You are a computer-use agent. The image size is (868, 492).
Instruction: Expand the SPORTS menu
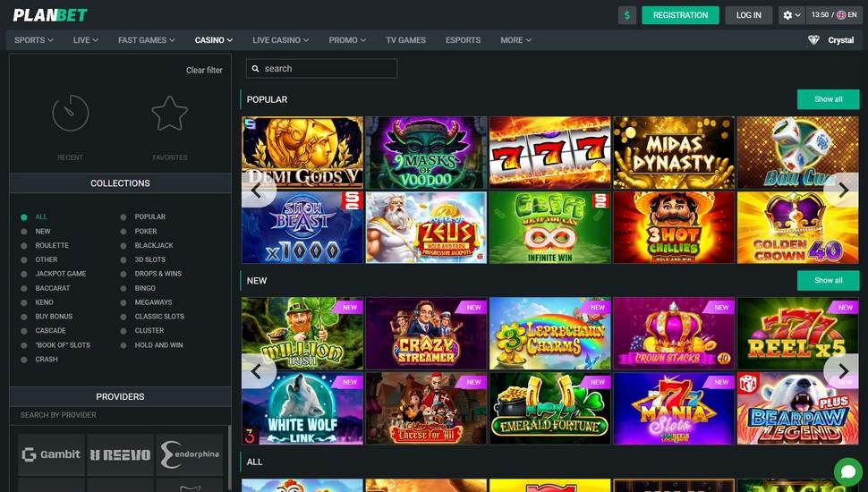point(34,40)
